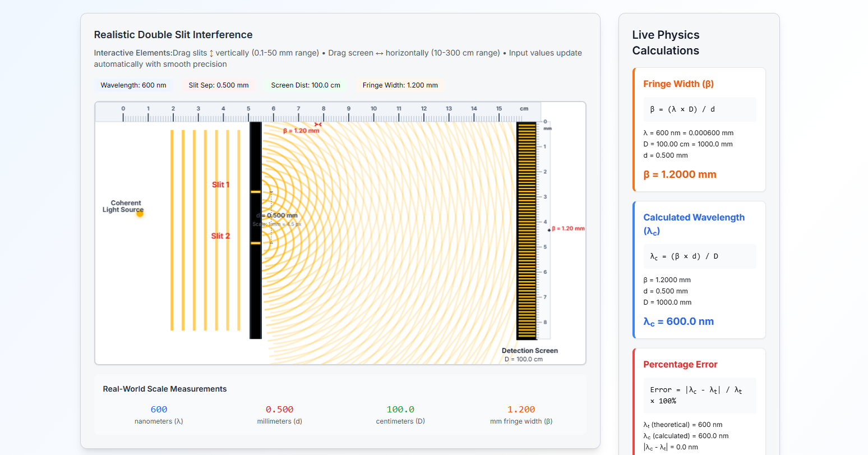This screenshot has width=868, height=455.
Task: Click the vertical mm ruler at 6 mark
Action: (544, 272)
